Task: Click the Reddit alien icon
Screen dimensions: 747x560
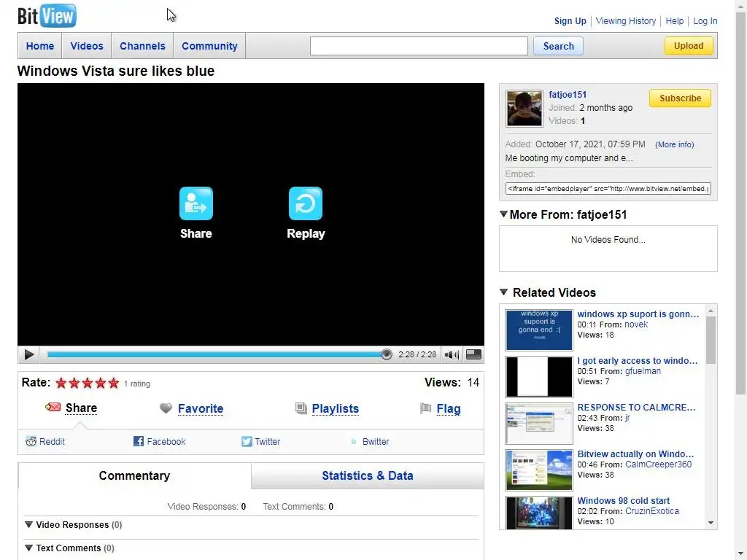Action: click(31, 441)
